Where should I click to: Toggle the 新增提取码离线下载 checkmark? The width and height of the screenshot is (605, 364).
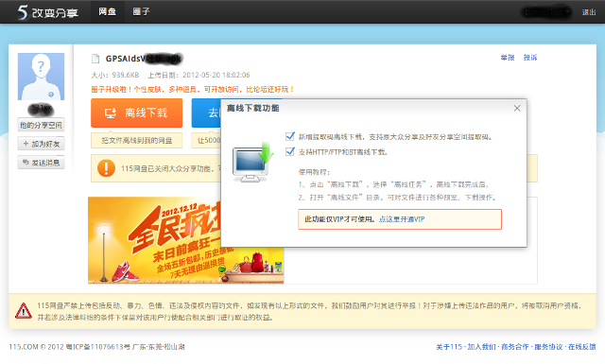[290, 136]
